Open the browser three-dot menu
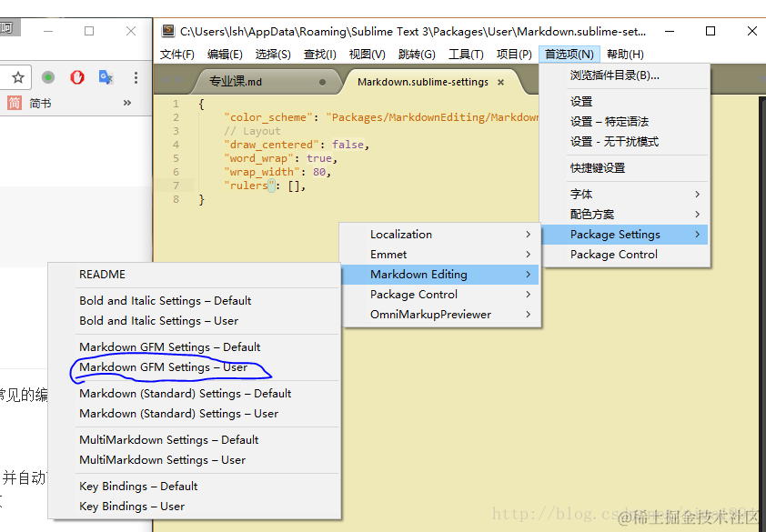The width and height of the screenshot is (766, 532). [136, 77]
